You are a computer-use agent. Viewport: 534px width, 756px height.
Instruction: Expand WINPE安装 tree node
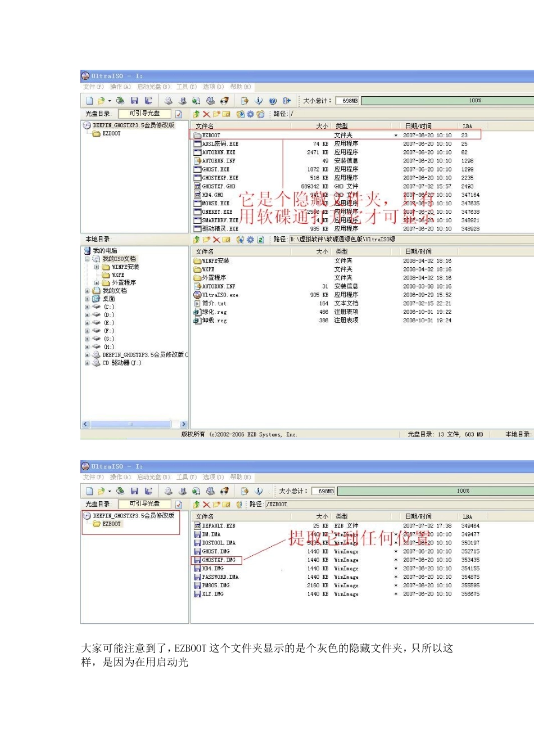coord(97,267)
